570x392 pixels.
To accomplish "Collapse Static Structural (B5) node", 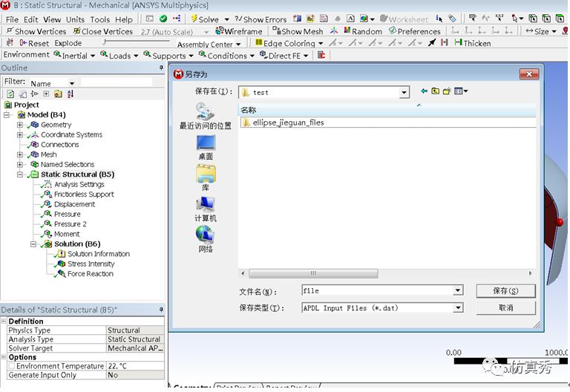I will click(20, 174).
